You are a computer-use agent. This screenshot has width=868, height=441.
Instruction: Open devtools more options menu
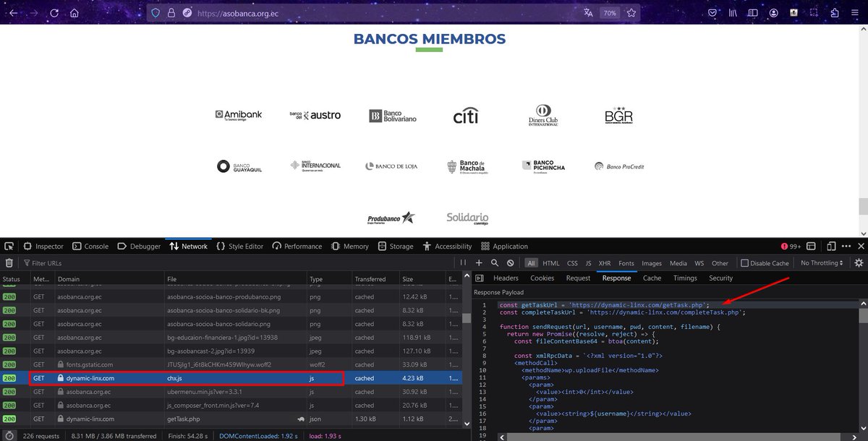point(846,247)
